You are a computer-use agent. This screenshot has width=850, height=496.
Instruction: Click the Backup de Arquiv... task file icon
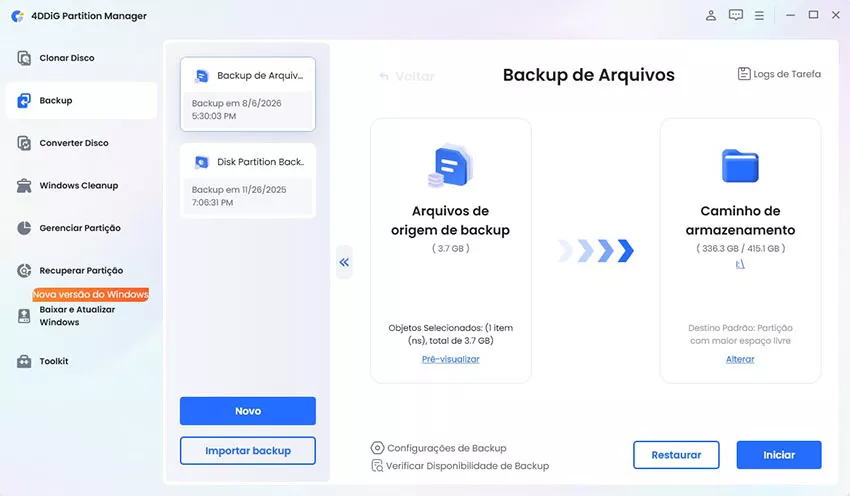pos(202,76)
